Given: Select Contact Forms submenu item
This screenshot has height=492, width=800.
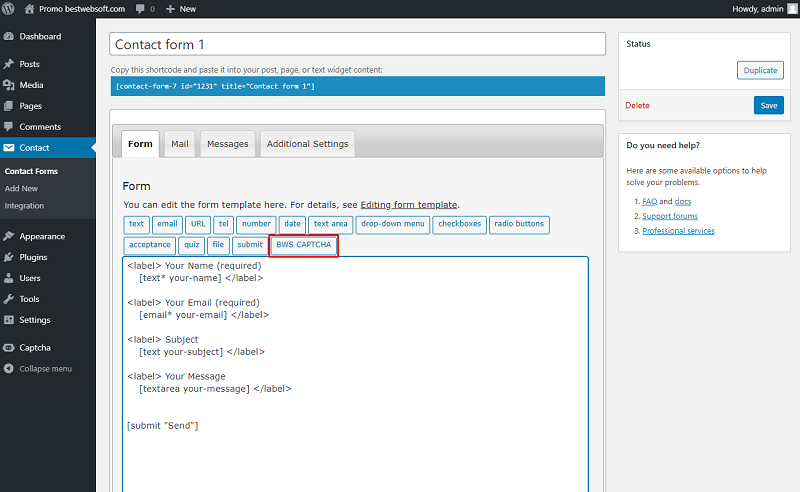Looking at the screenshot, I should [x=31, y=171].
